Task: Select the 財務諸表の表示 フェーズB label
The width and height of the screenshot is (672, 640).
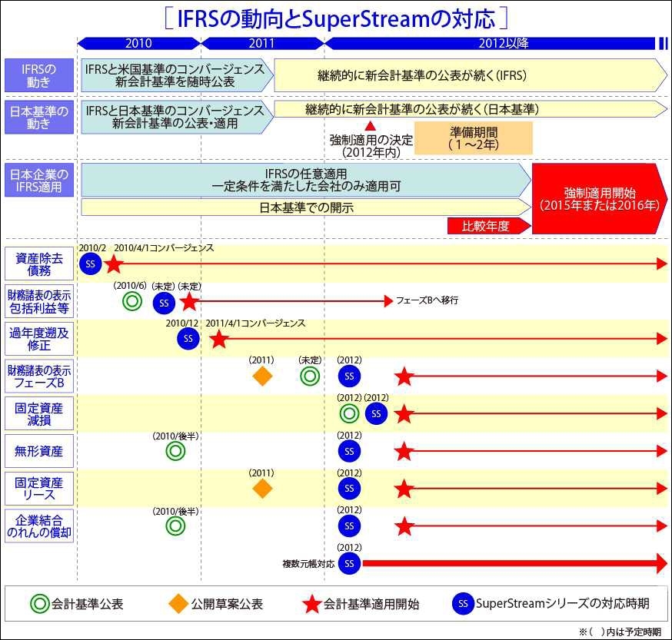Action: [x=39, y=376]
